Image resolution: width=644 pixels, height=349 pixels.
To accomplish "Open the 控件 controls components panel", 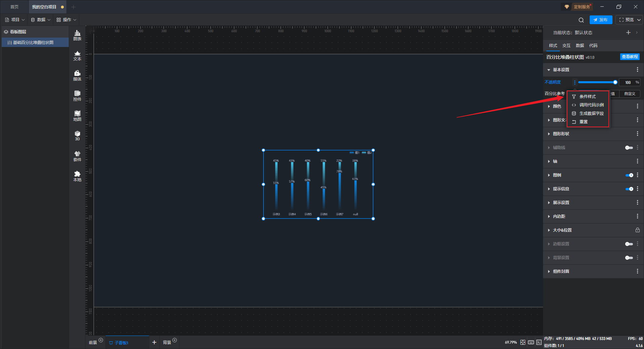I will click(77, 96).
